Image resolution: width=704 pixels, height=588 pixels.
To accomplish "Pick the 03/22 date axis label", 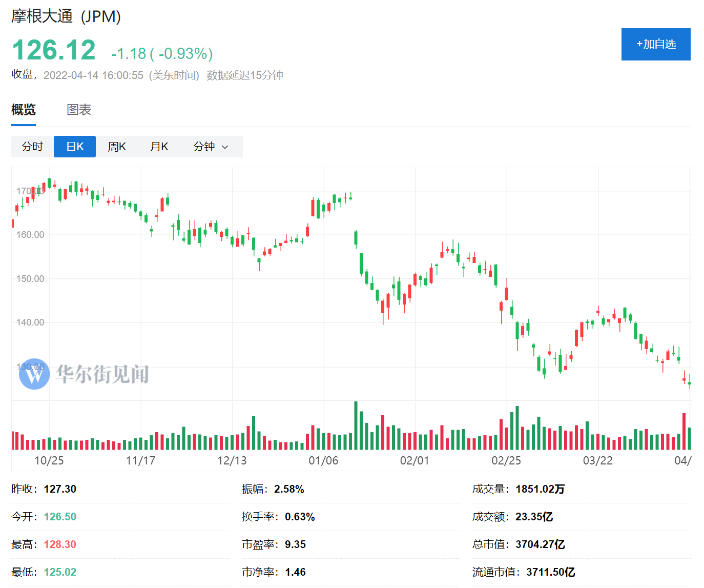I will coord(597,460).
